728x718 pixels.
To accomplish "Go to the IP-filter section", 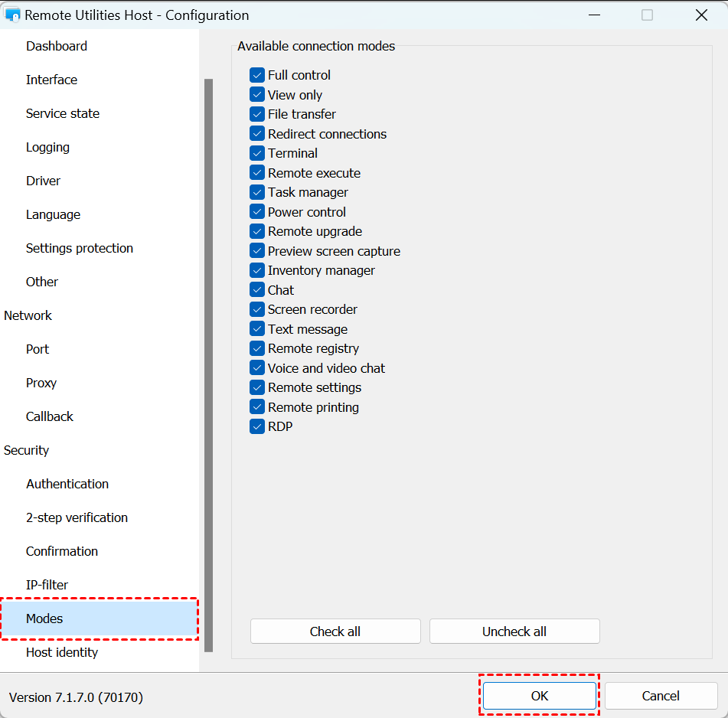I will click(x=47, y=585).
